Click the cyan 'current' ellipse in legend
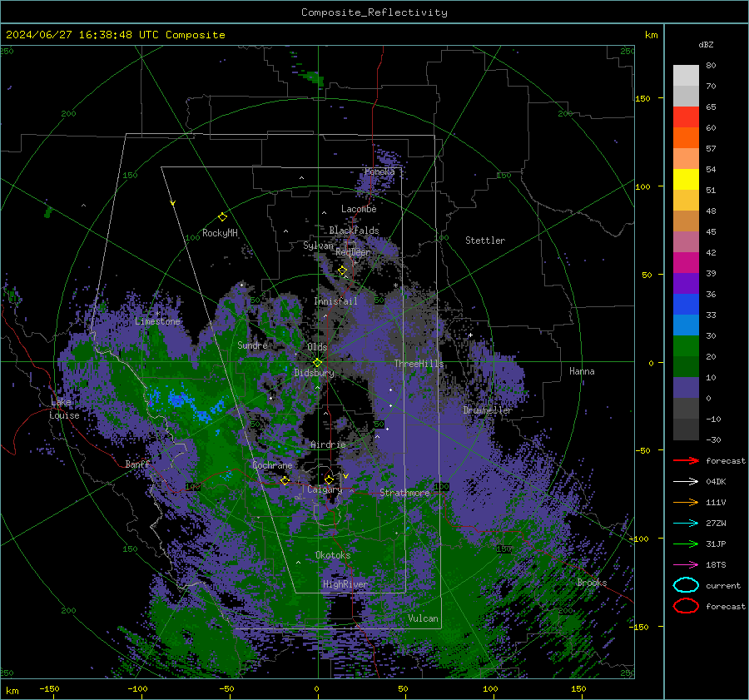The width and height of the screenshot is (749, 700). tap(686, 585)
